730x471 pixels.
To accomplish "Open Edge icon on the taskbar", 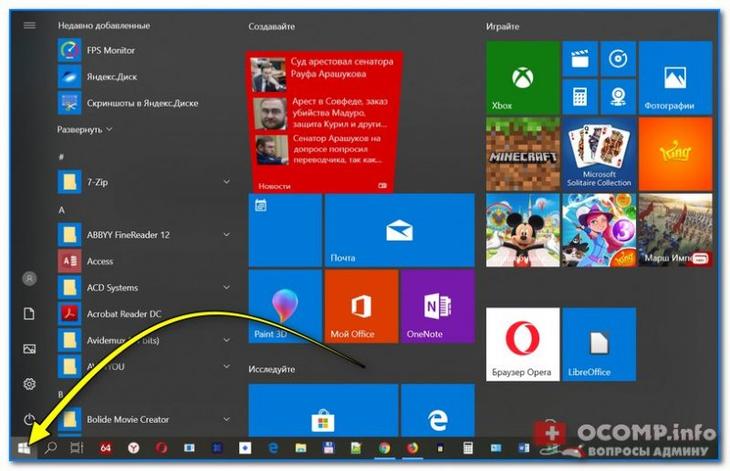I will pyautogui.click(x=273, y=448).
